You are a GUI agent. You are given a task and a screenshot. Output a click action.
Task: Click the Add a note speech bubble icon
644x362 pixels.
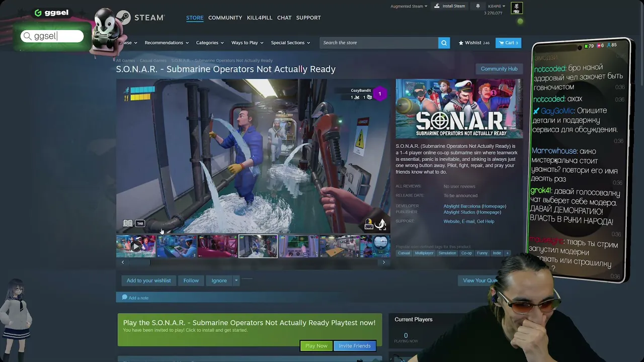click(x=124, y=298)
